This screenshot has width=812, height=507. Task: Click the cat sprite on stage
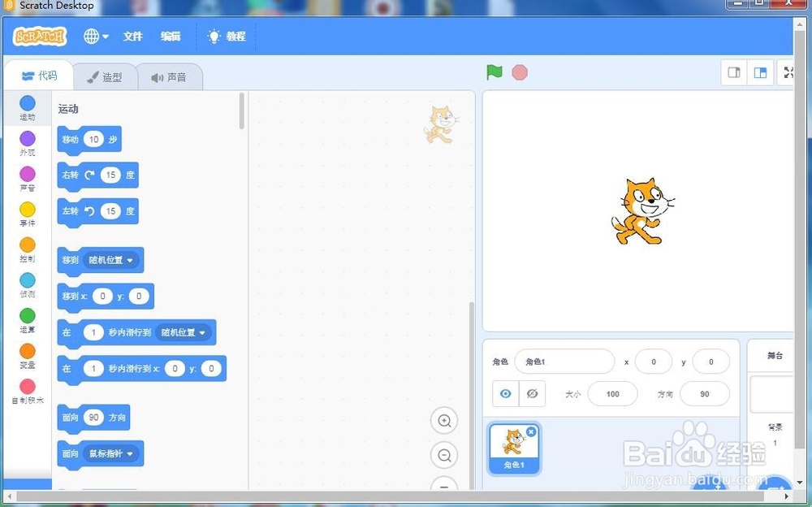(642, 211)
